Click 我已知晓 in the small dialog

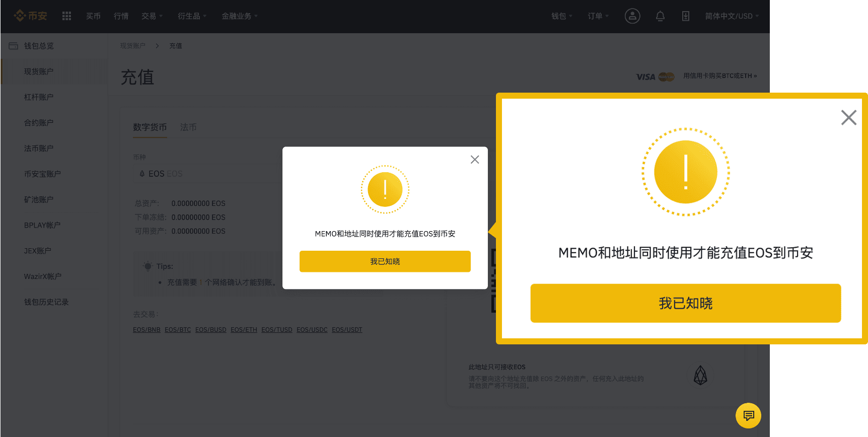(x=385, y=261)
